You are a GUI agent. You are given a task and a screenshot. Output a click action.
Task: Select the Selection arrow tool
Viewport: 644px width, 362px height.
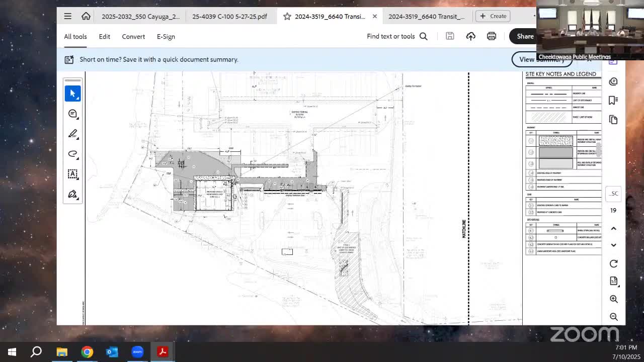click(x=72, y=94)
